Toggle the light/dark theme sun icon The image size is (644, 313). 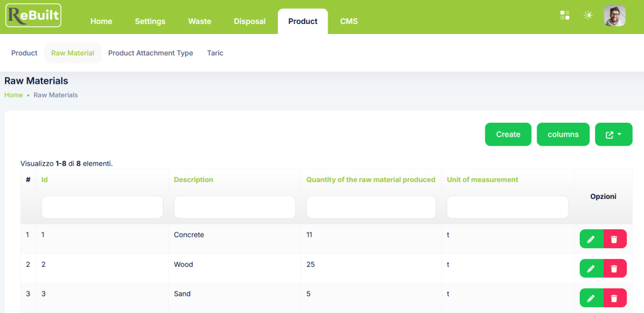588,15
